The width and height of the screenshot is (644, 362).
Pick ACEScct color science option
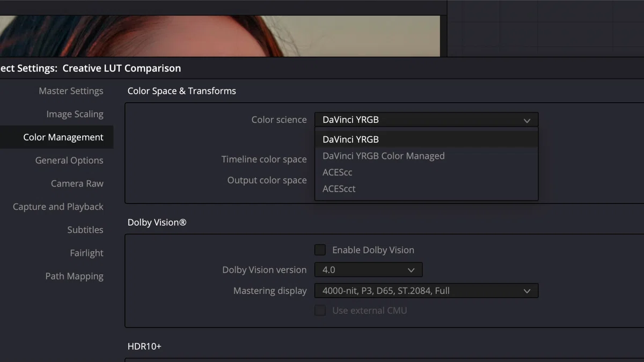point(427,189)
